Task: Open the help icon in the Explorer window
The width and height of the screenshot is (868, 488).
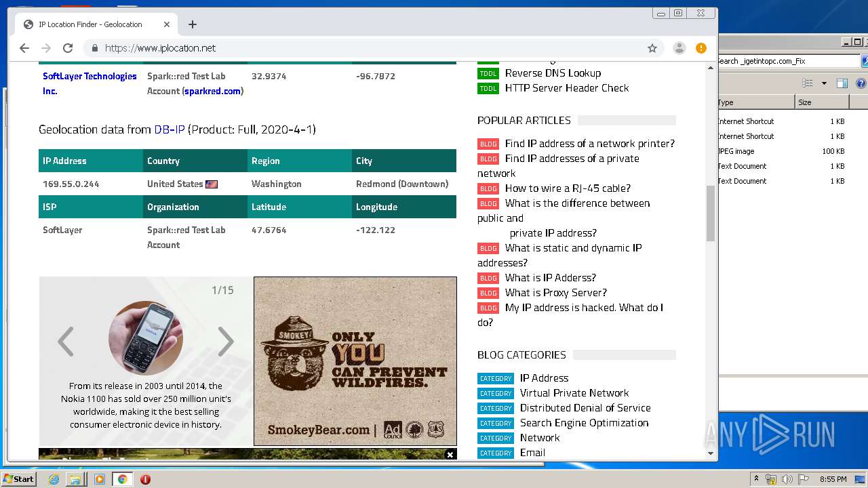Action: [861, 83]
